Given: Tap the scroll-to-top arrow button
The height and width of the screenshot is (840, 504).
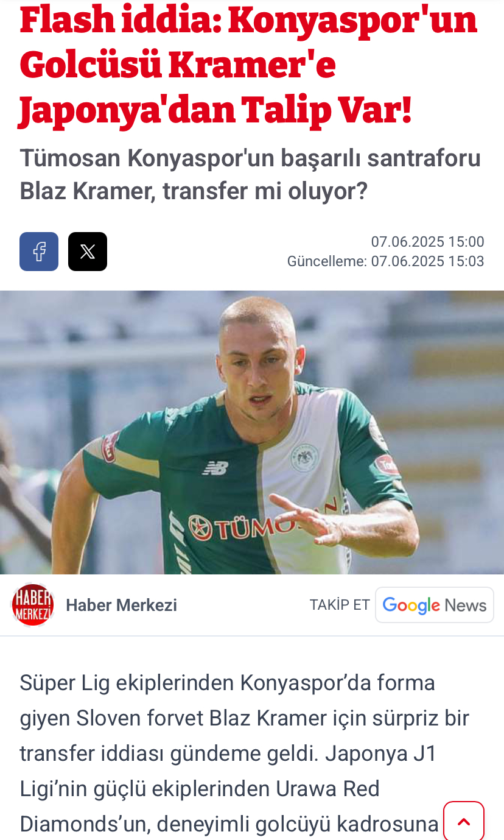Looking at the screenshot, I should [x=464, y=821].
